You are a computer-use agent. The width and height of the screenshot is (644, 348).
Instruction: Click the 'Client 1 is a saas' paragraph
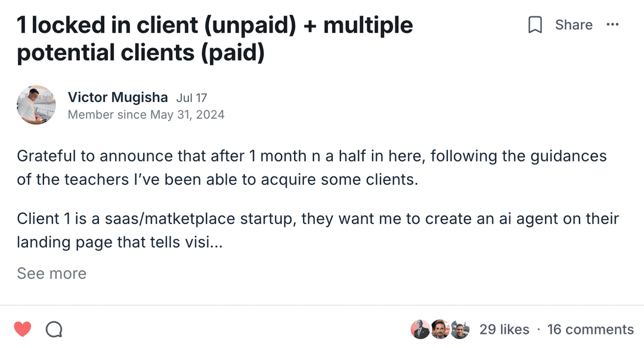click(317, 219)
